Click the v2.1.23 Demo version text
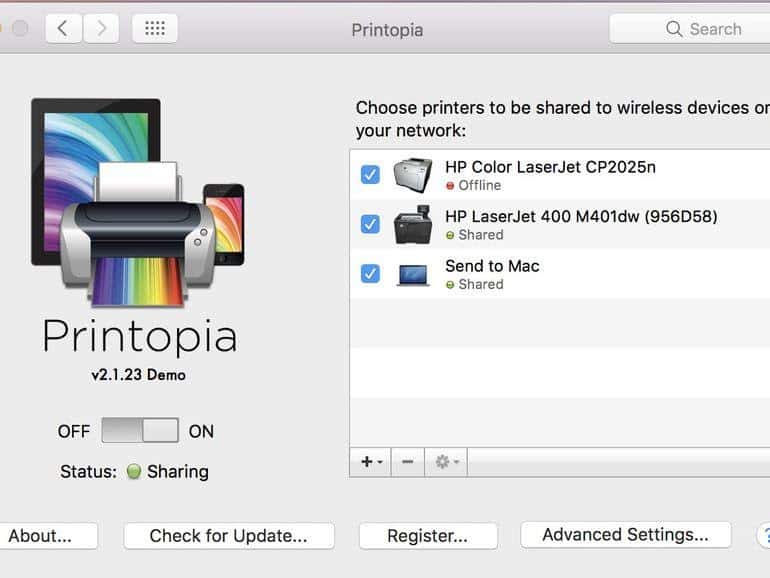Screen dimensions: 770x578 pyautogui.click(x=138, y=375)
